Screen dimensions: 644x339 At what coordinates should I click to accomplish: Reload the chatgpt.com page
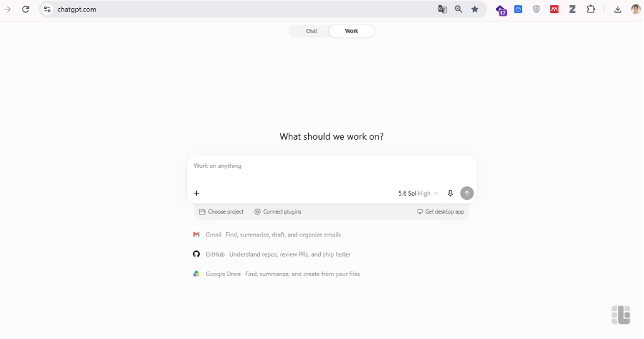pos(25,9)
